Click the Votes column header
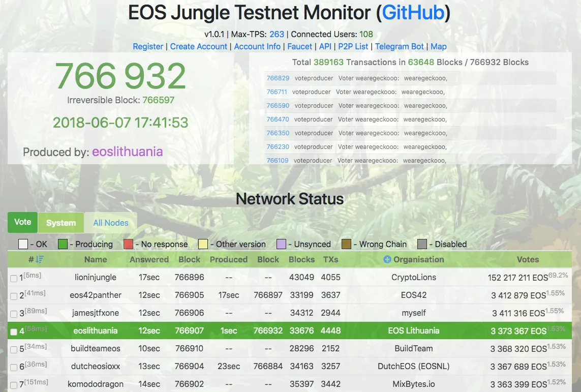The image size is (581, 392). (x=528, y=259)
